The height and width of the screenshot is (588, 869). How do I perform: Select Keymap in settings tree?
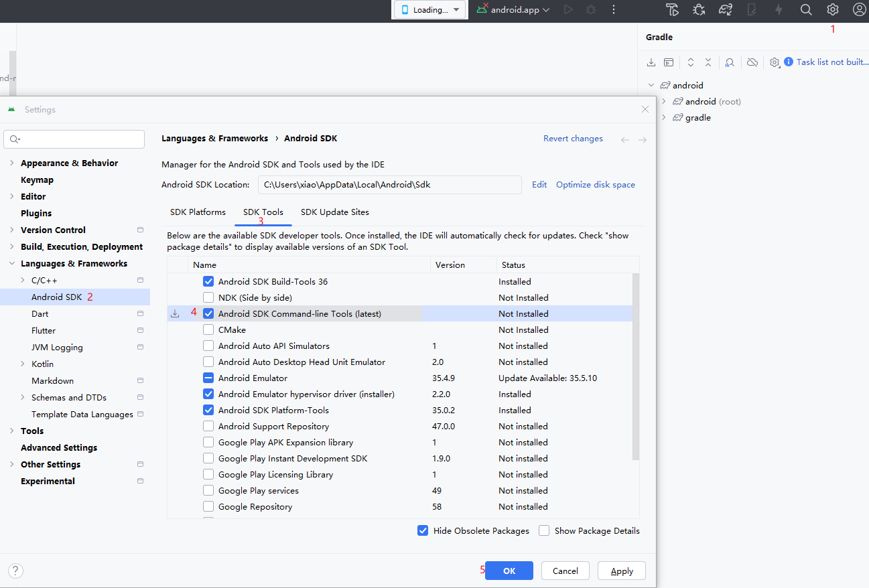[x=37, y=179]
